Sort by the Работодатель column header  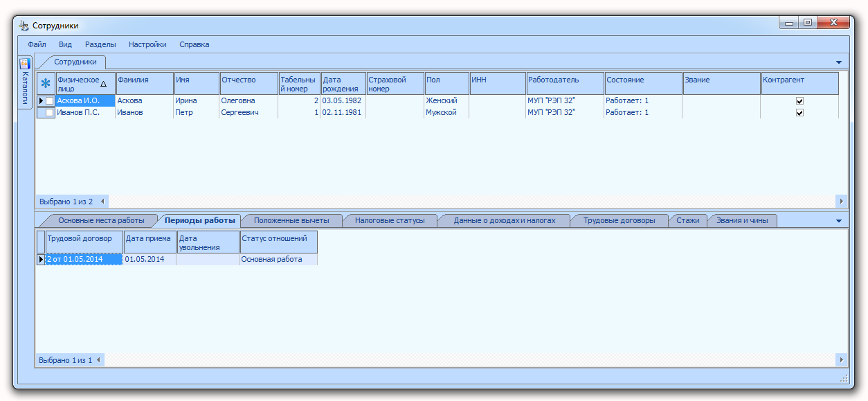click(x=566, y=83)
